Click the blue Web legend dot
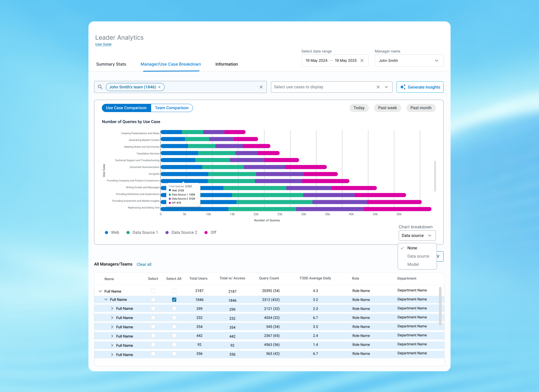The width and height of the screenshot is (539, 392). coord(106,233)
